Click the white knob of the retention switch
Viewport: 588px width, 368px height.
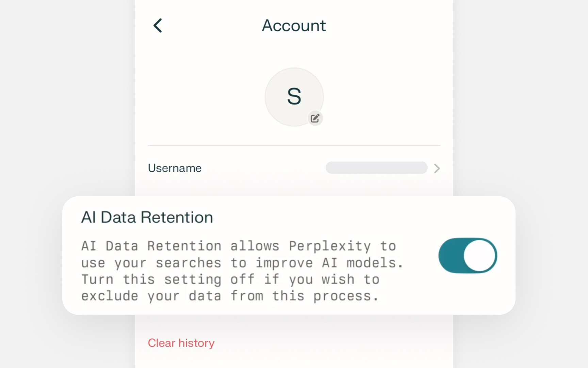point(480,256)
